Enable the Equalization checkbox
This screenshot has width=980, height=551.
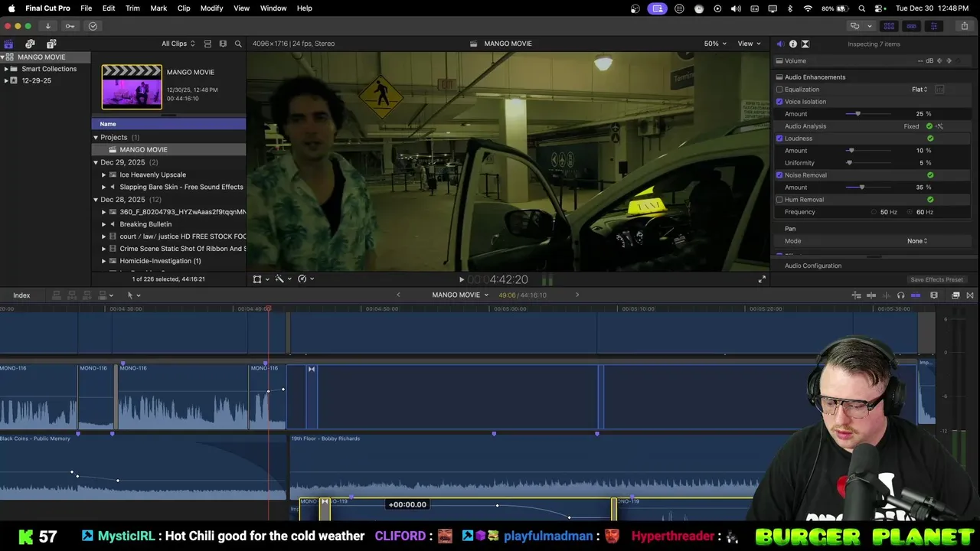tap(779, 90)
